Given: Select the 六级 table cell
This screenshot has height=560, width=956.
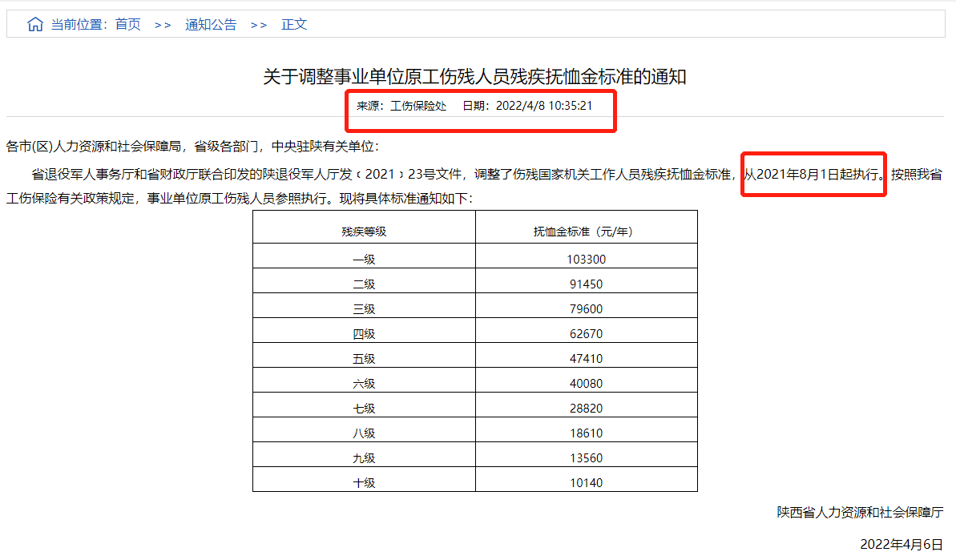Looking at the screenshot, I should pyautogui.click(x=364, y=381).
